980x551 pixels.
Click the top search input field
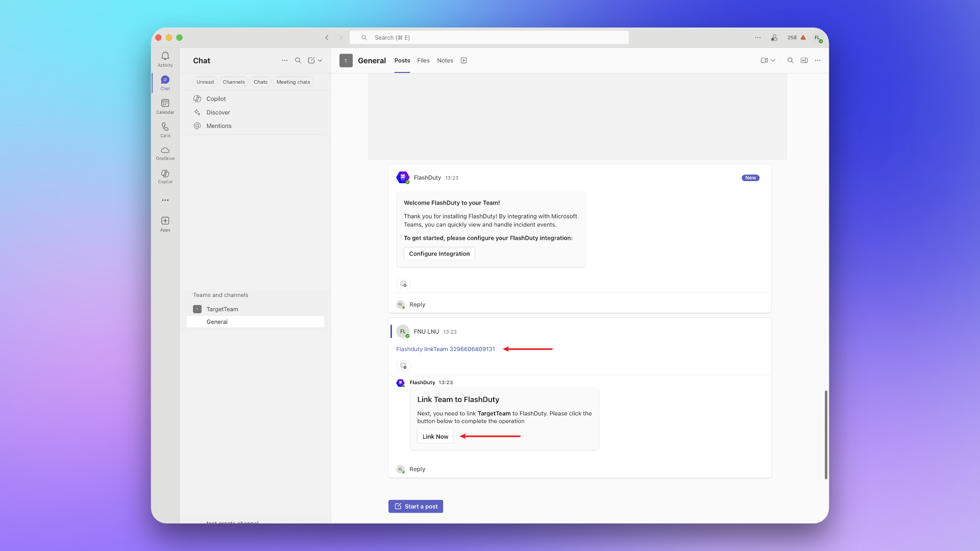[489, 38]
